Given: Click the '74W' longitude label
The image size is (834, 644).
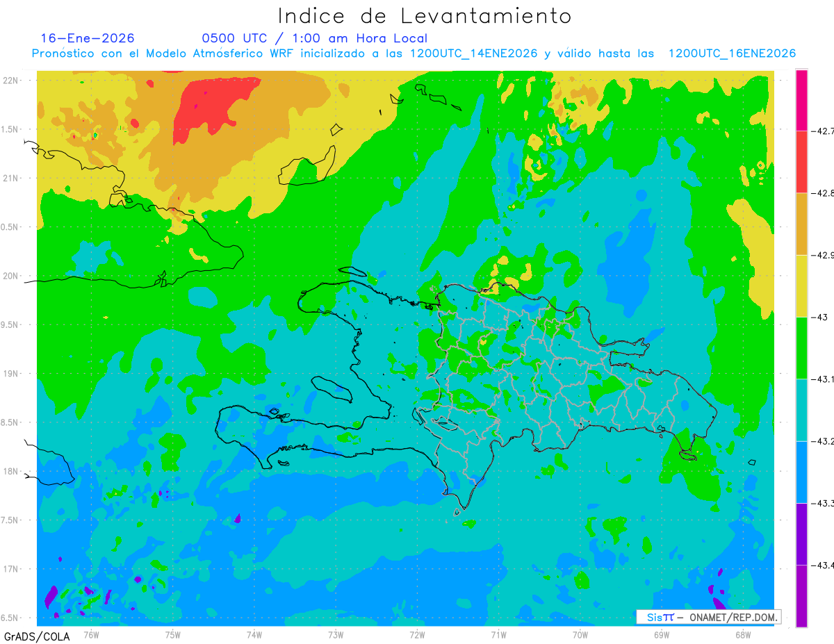Looking at the screenshot, I should (254, 634).
